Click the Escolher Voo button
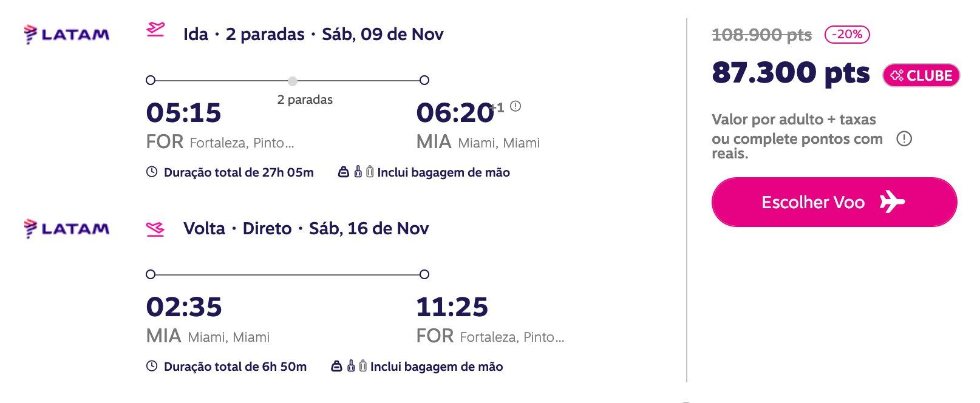The image size is (980, 403). point(834,202)
